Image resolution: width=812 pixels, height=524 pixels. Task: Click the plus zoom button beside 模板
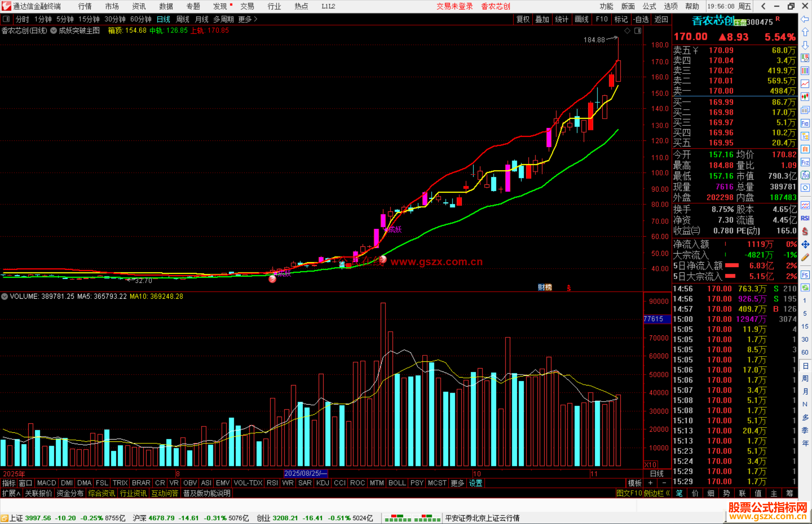tap(650, 483)
